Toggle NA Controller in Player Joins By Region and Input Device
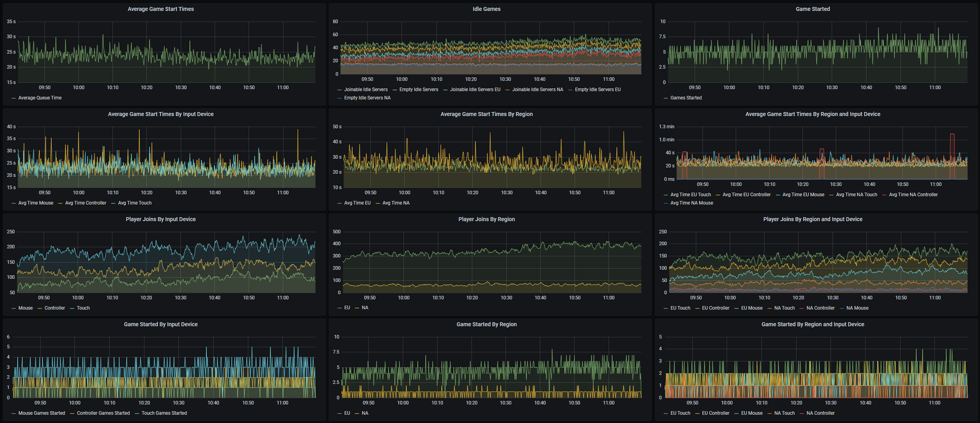Viewport: 980px width, 423px height. (820, 308)
